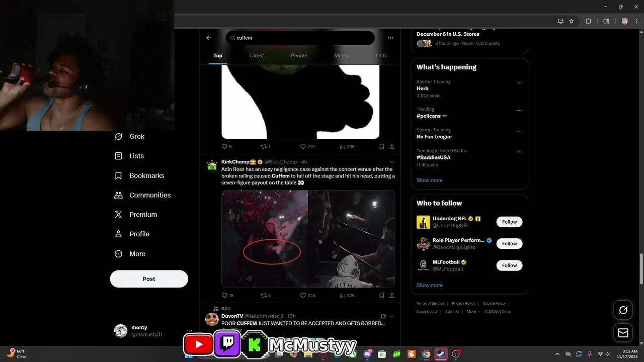Follow MLFootball
The image size is (644, 362).
point(509,265)
